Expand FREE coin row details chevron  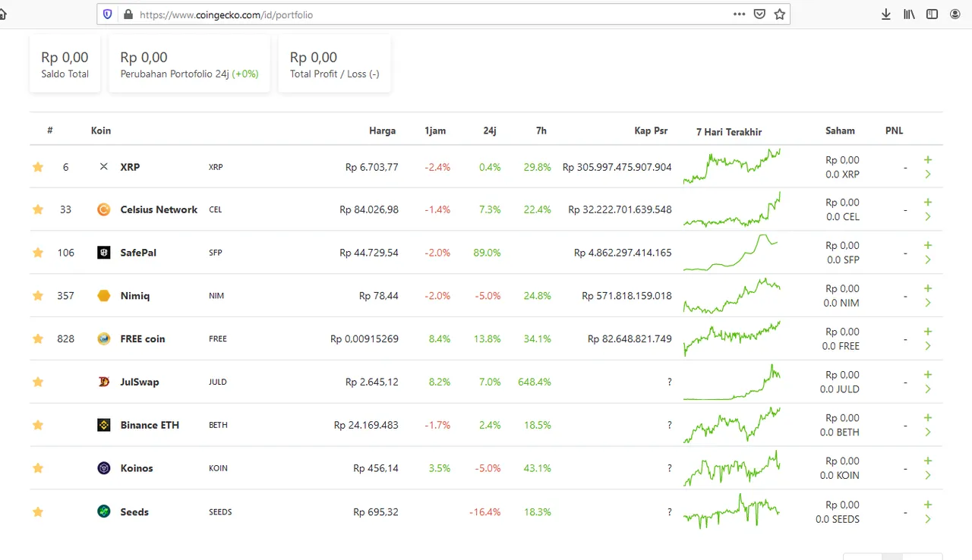pos(928,347)
